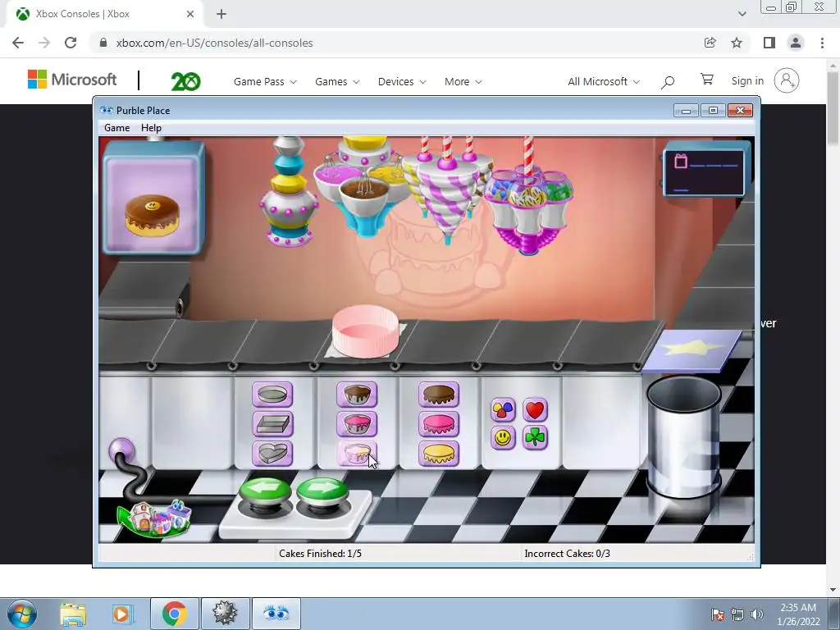Open the Minesweeper mine taskbar icon
This screenshot has height=630, width=840.
coord(225,614)
